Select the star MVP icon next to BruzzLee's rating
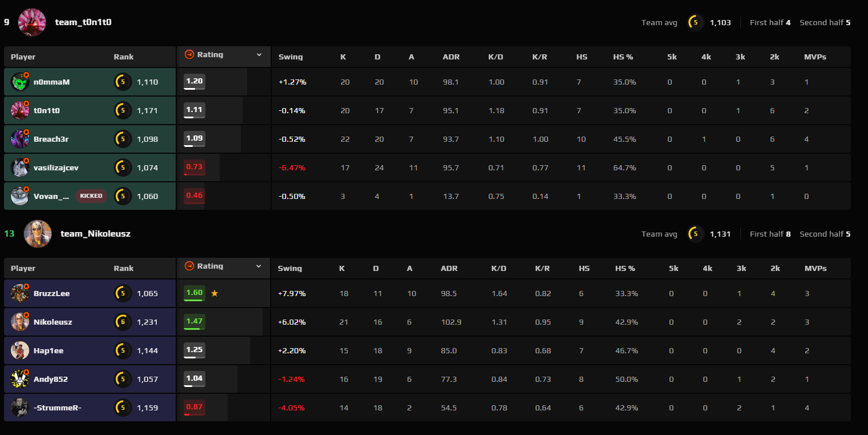The image size is (868, 435). (x=215, y=293)
